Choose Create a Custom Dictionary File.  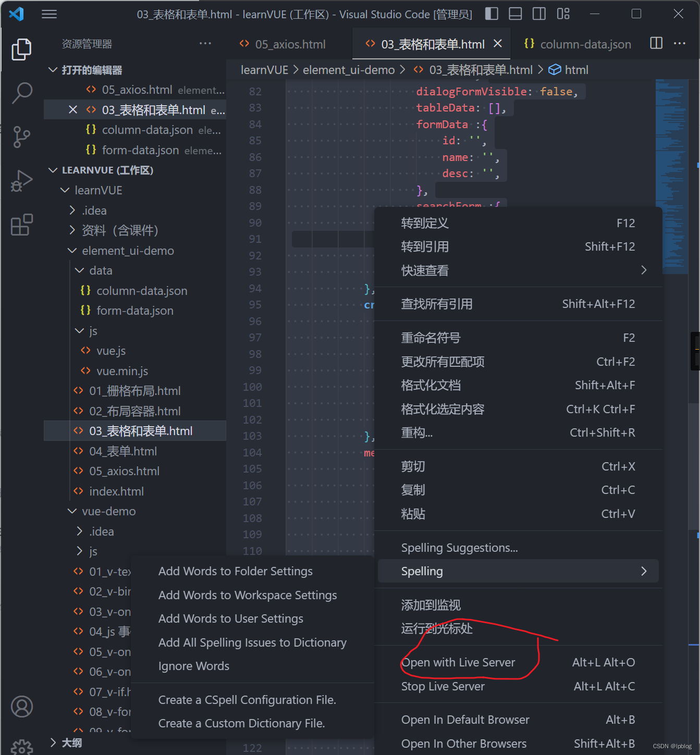(253, 723)
